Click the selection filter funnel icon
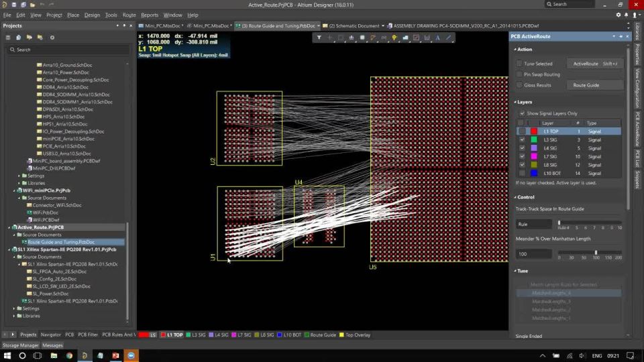644x362 pixels. pos(319,38)
